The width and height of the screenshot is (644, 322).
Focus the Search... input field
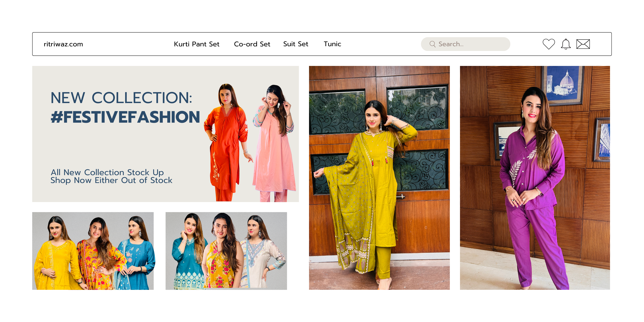click(465, 44)
